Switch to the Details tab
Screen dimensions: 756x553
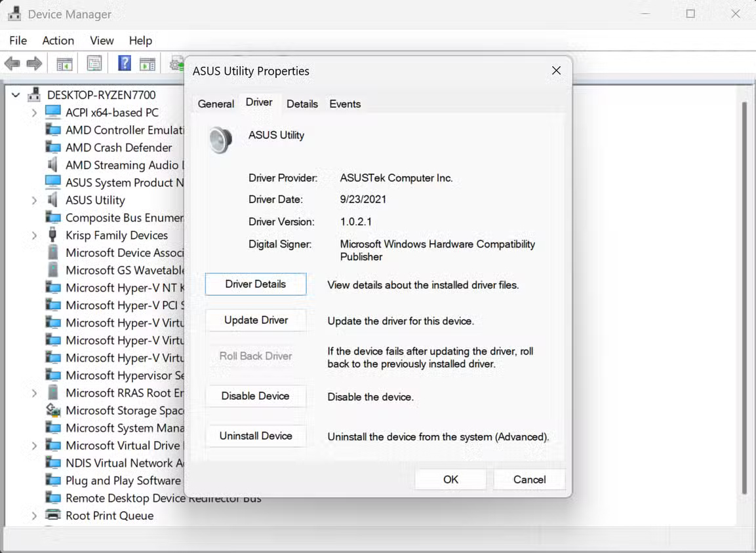(x=302, y=104)
